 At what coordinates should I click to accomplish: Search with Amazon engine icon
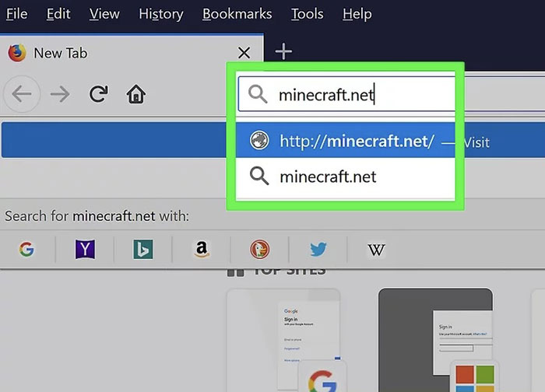[202, 250]
